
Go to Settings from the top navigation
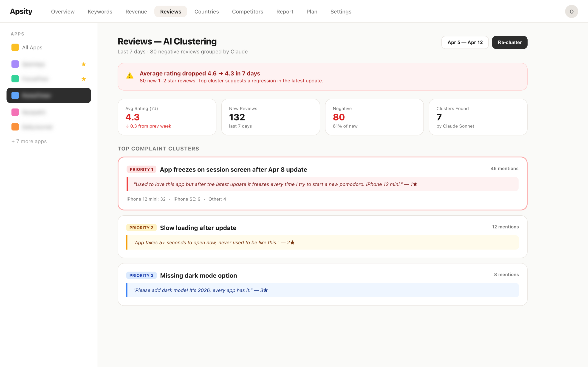(x=341, y=11)
